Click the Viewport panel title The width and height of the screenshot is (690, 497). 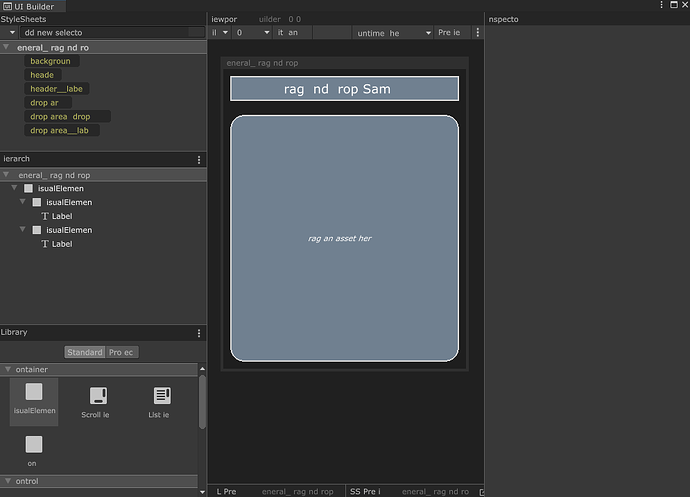pyautogui.click(x=224, y=19)
